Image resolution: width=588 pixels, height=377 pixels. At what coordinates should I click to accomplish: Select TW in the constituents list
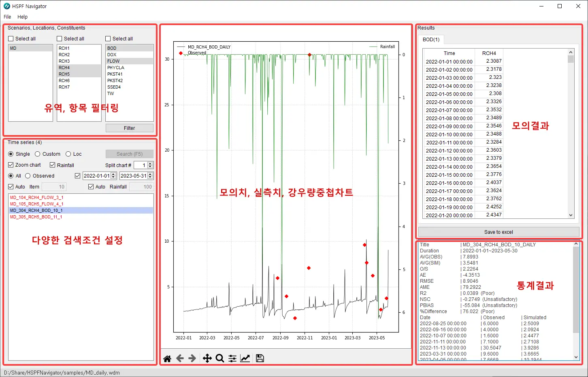130,93
